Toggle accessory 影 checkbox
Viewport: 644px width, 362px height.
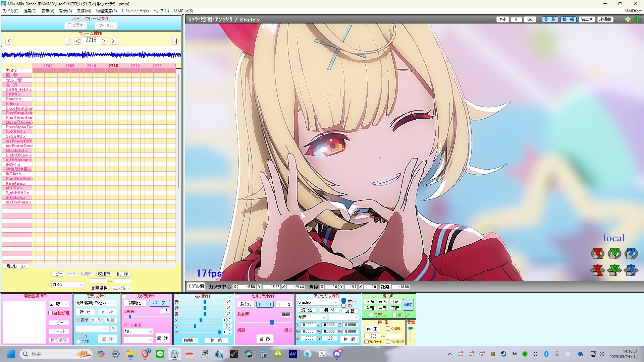tap(344, 306)
